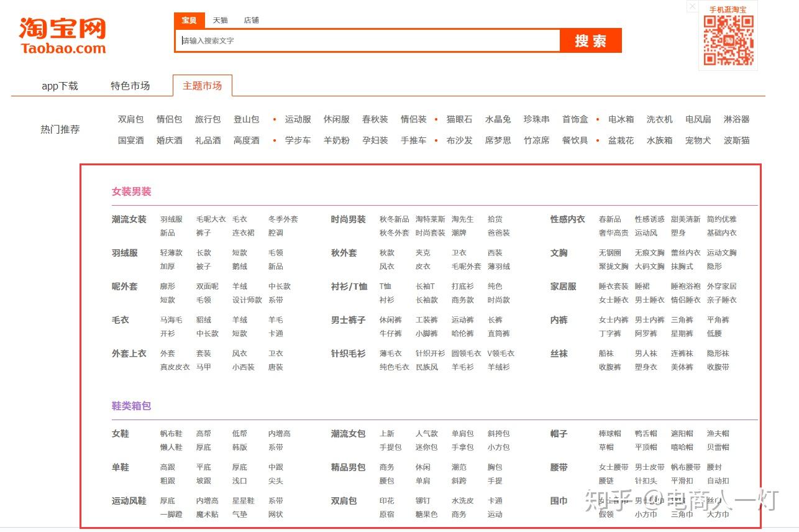The width and height of the screenshot is (799, 532).
Task: Dismiss the QR code panel with its X
Action: pos(692,7)
